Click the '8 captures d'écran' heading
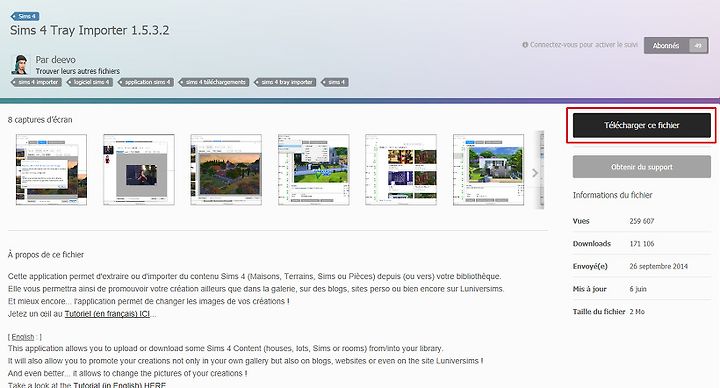Screen dimensions: 720x388 pyautogui.click(x=40, y=120)
